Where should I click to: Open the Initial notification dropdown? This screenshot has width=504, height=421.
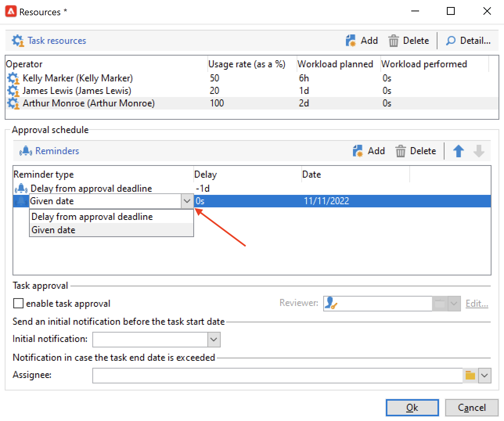click(x=214, y=340)
